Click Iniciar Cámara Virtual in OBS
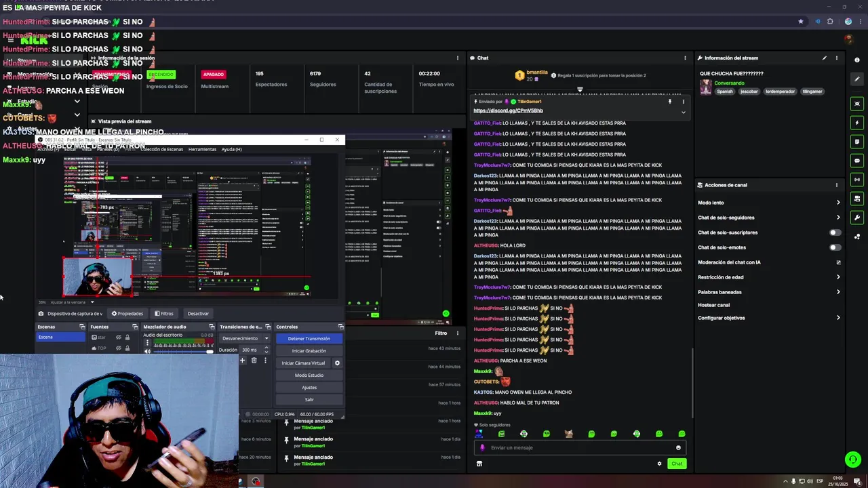This screenshot has width=868, height=488. pos(303,363)
